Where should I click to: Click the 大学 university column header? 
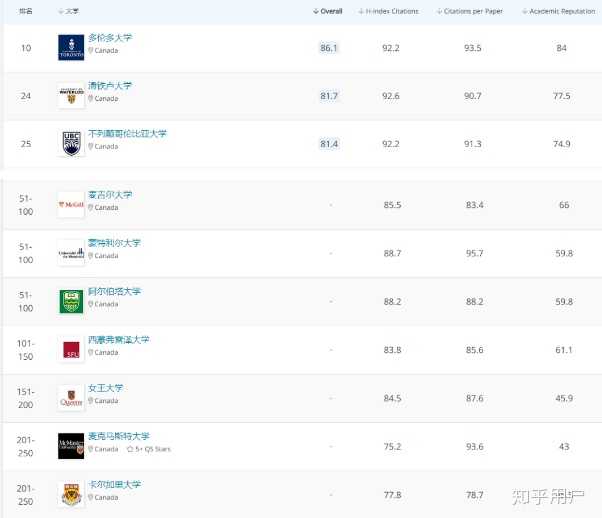pyautogui.click(x=72, y=11)
